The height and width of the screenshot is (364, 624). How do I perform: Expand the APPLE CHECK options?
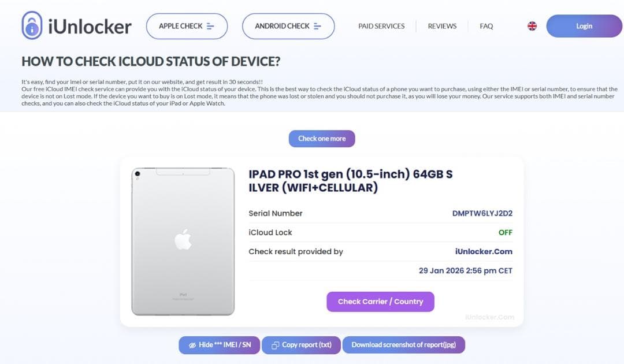187,26
